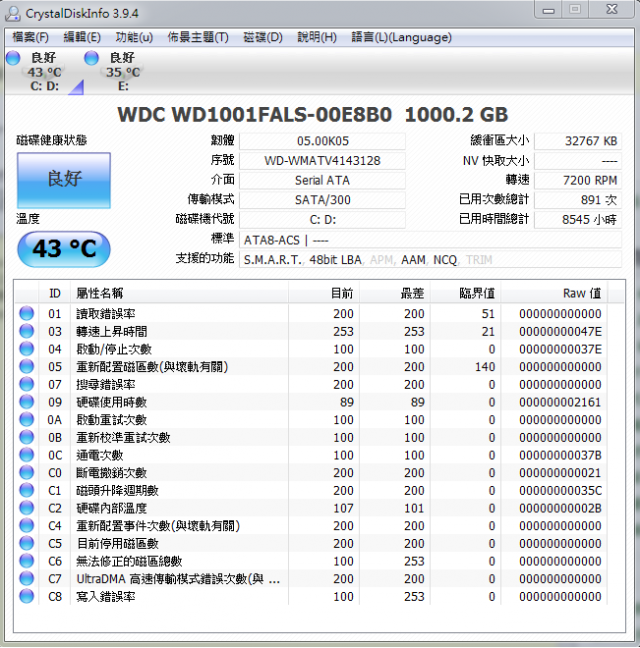Click the empty NV 快取大小 value field

point(578,160)
